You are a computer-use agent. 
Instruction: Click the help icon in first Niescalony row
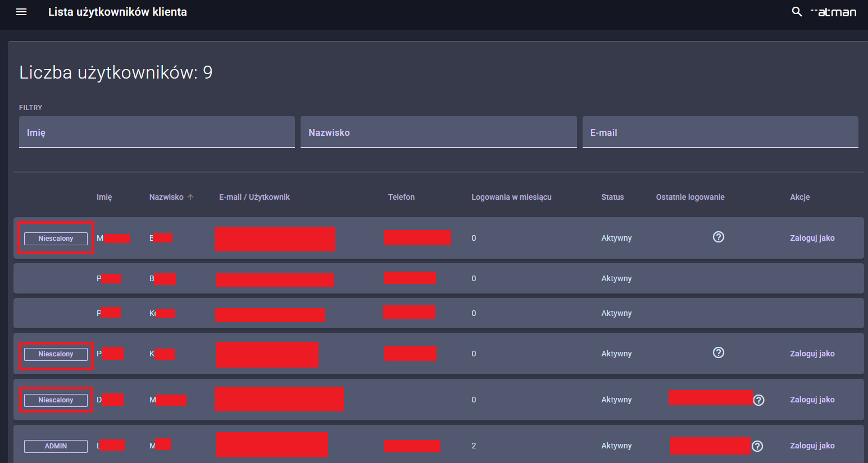pyautogui.click(x=719, y=237)
